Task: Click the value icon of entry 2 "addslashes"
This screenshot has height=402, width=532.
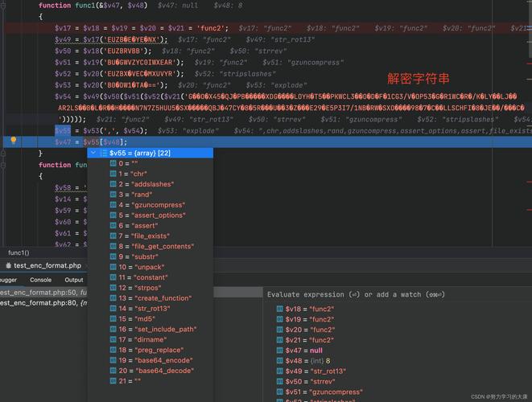Action: 113,184
